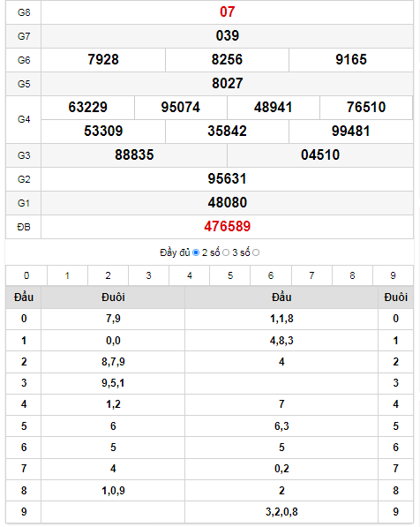
Task: Filter by digit 0 tab
Action: (26, 275)
